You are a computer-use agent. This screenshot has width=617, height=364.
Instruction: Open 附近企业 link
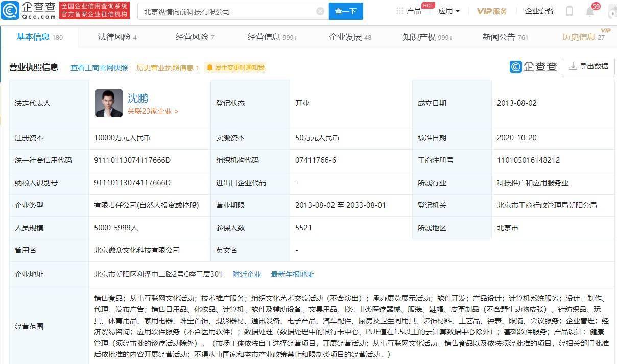[247, 274]
